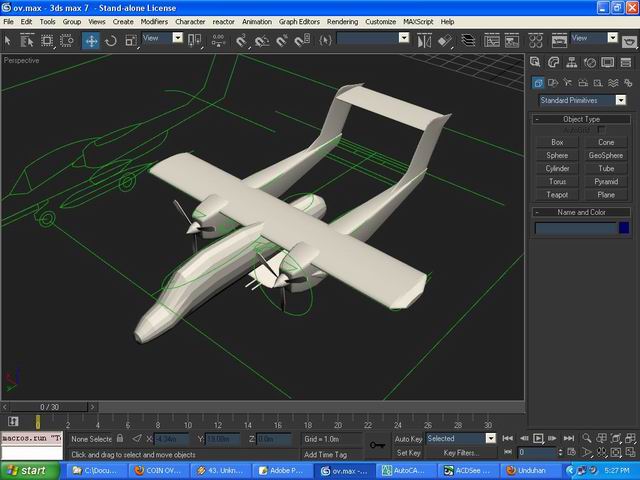This screenshot has width=640, height=480.
Task: Select Space Warps category icon
Action: click(613, 83)
